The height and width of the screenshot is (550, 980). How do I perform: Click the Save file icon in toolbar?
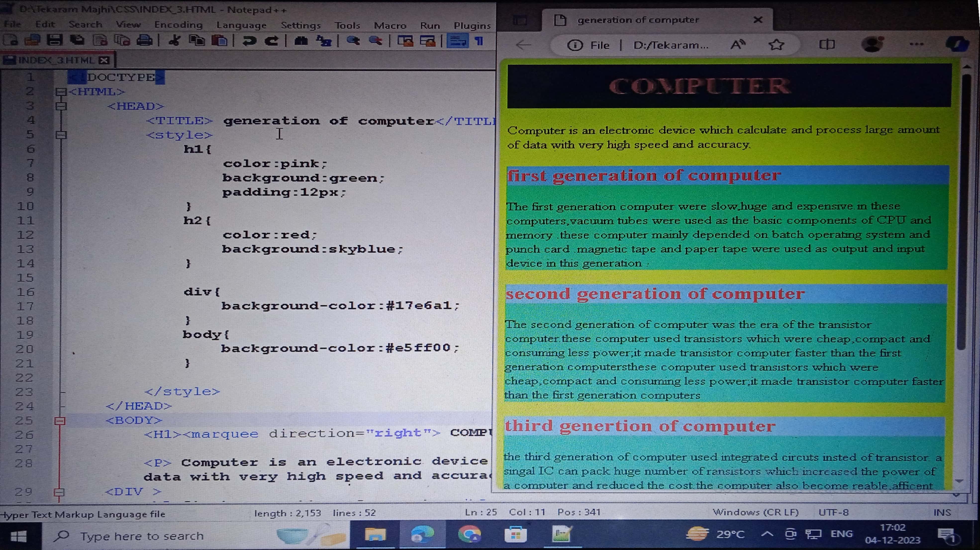54,40
